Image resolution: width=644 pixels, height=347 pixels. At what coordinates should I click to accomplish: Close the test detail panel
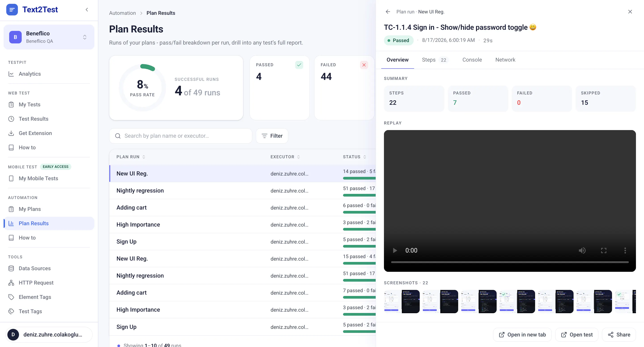coord(630,12)
